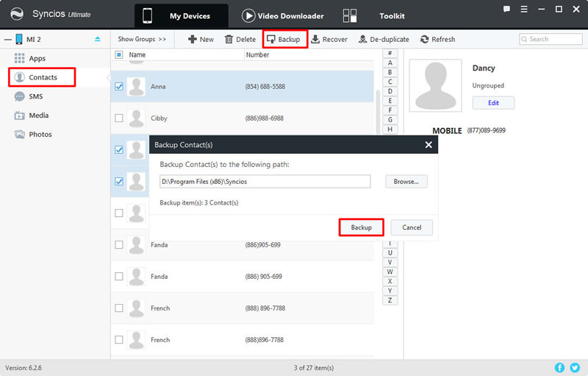
Task: Run De-duplicate on contacts
Action: 384,39
